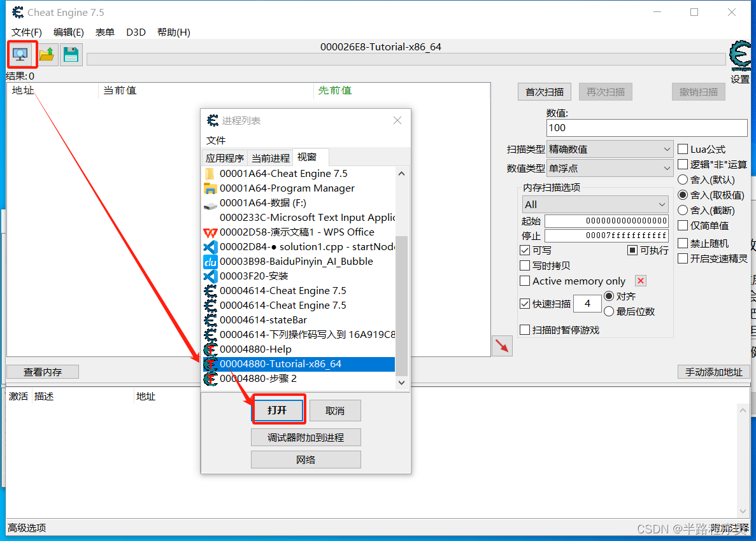This screenshot has height=541, width=756.
Task: Click red X beside Active memory only
Action: click(640, 281)
